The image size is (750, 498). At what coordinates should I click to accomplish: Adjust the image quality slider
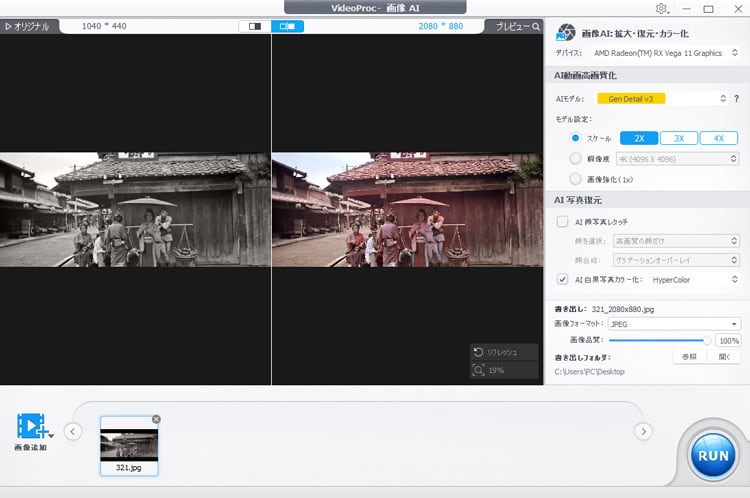pos(660,341)
